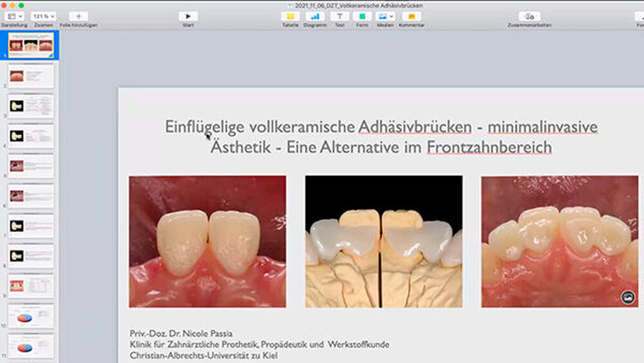Open the Zoomen percentage dropdown
644x363 pixels.
click(x=44, y=15)
